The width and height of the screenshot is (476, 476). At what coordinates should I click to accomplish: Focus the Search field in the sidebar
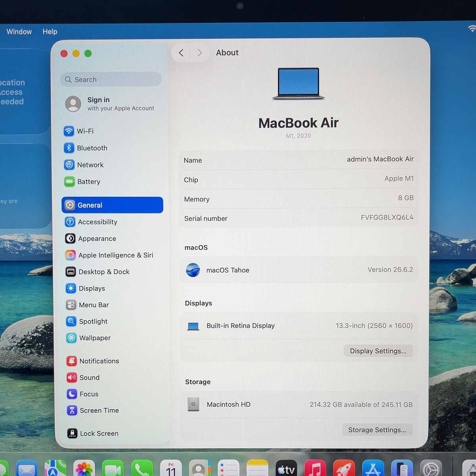pyautogui.click(x=111, y=79)
